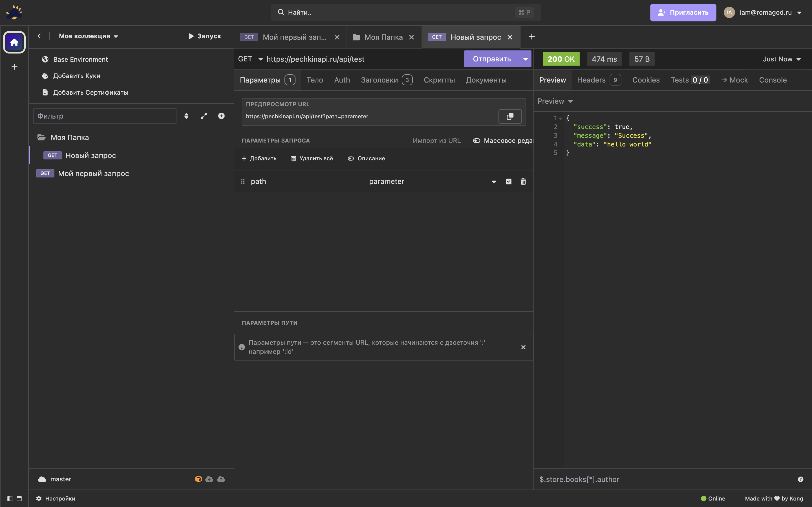Uncheck the path parameter checkbox
The image size is (812, 507).
pyautogui.click(x=508, y=181)
